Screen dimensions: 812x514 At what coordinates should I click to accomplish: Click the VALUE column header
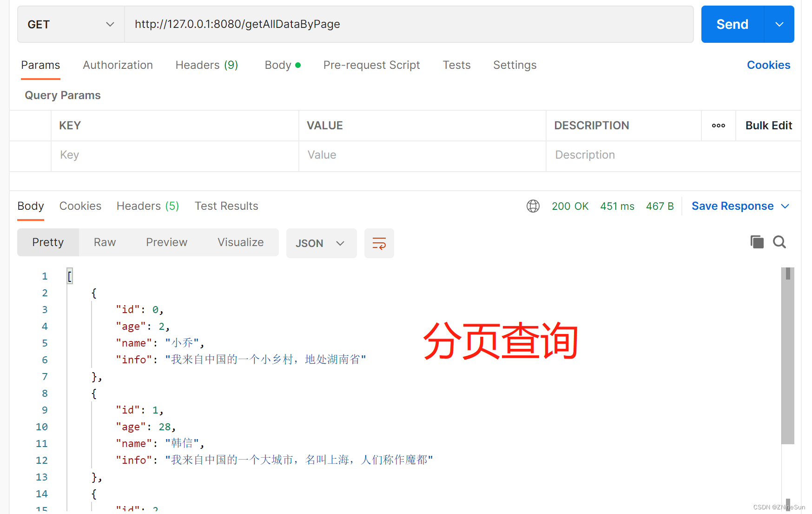pyautogui.click(x=325, y=126)
